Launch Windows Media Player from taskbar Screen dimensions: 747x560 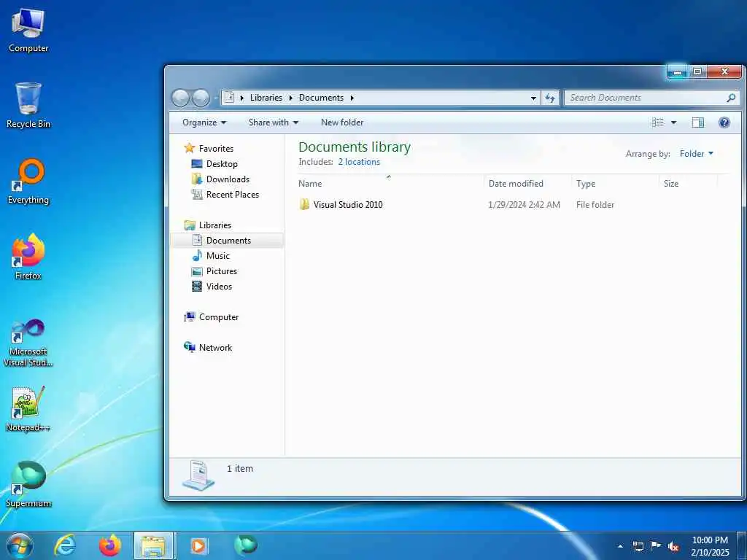(x=200, y=545)
